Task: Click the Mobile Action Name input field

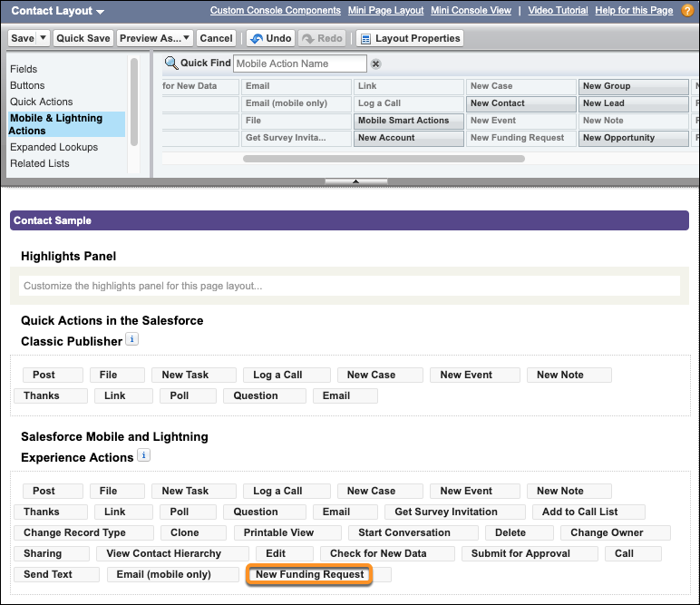Action: pos(300,63)
